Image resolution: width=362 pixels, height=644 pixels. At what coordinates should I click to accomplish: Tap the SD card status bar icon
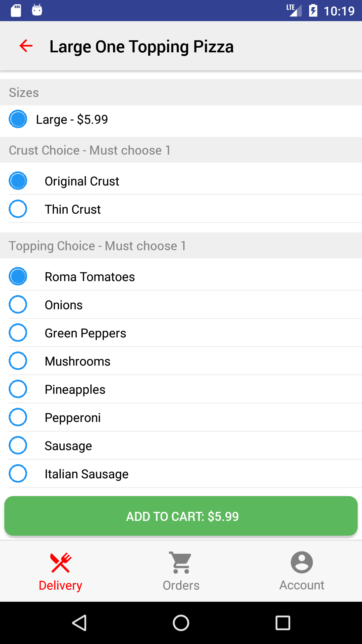pyautogui.click(x=16, y=10)
